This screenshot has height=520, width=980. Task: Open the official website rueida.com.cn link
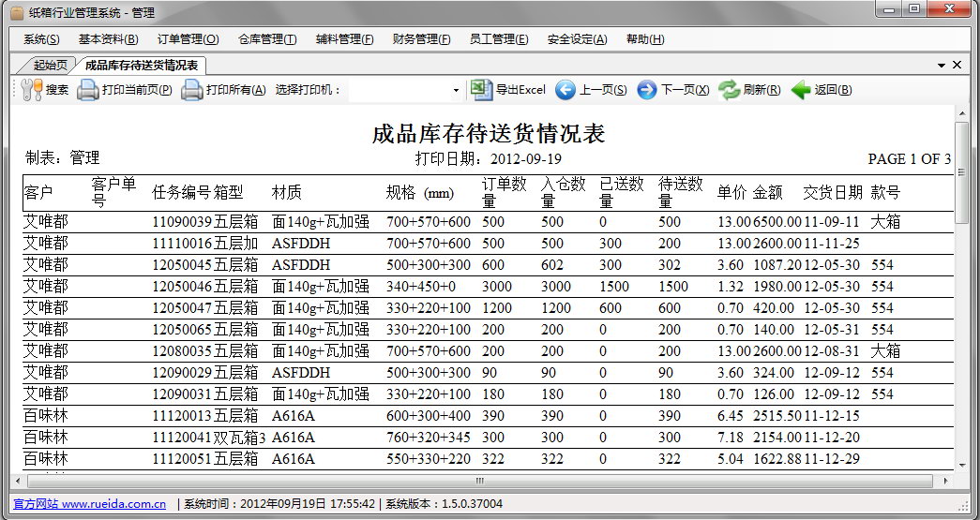(x=89, y=504)
